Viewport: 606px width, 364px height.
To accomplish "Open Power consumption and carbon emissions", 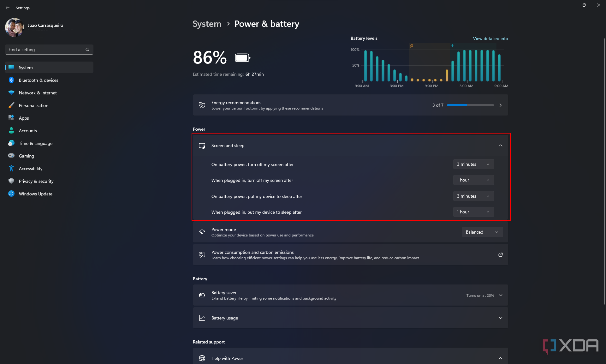I will (500, 254).
